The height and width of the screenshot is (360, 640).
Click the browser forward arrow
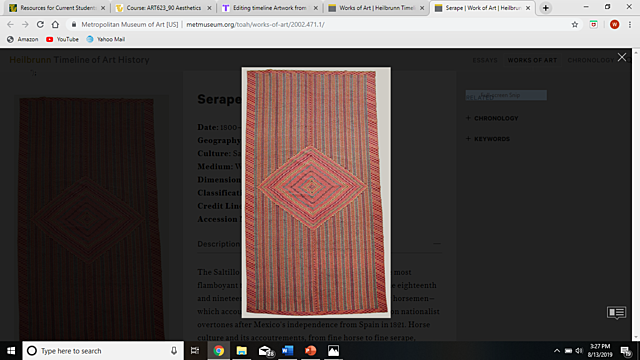tap(25, 24)
